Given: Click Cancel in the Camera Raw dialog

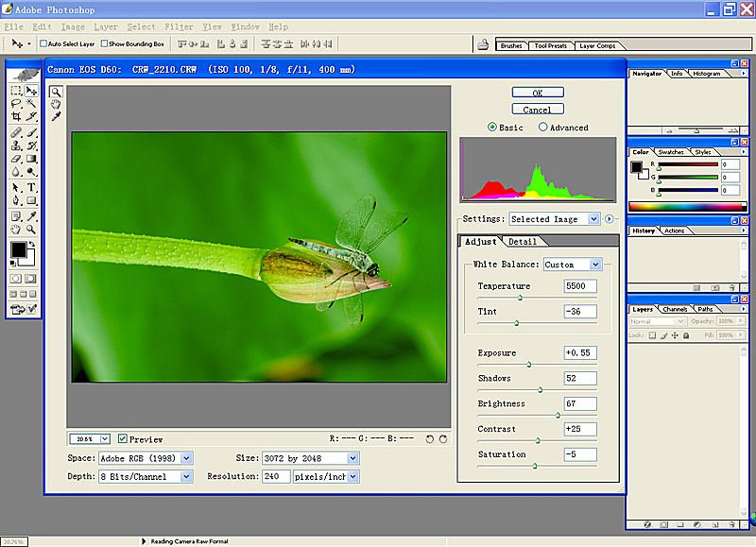Looking at the screenshot, I should (x=538, y=110).
